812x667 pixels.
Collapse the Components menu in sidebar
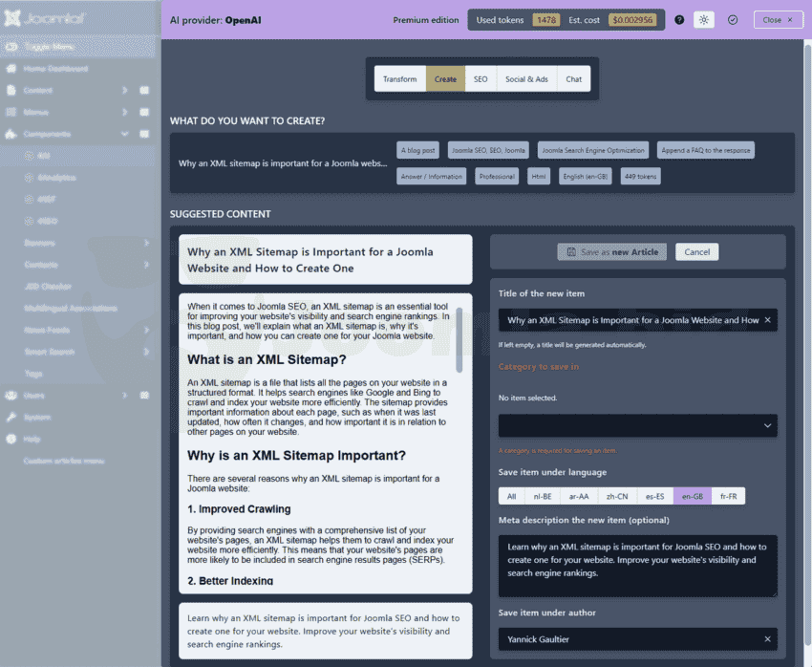(124, 135)
